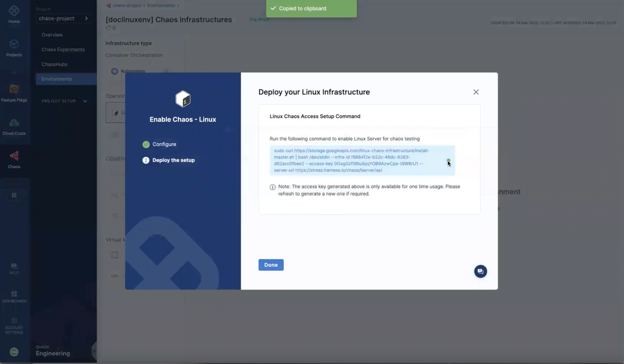Select Environments in side navigation
Viewport: 624px width, 364px height.
click(x=56, y=79)
